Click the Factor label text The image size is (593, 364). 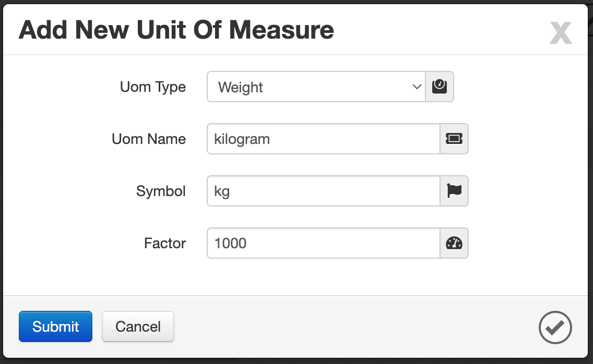165,243
